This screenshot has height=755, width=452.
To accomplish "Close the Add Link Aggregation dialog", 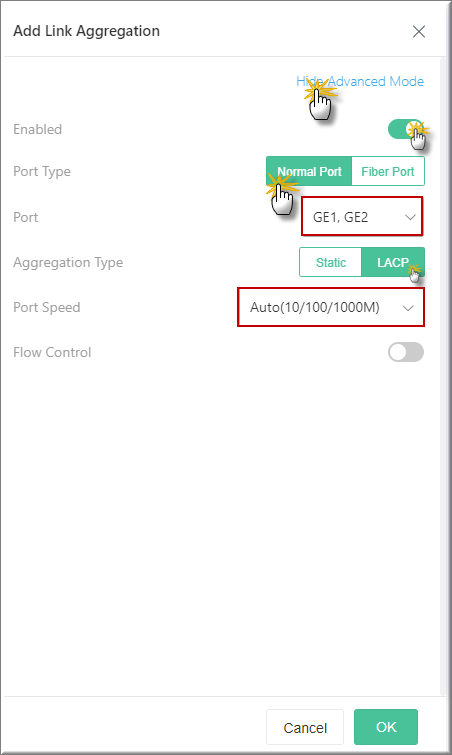I will coord(419,32).
